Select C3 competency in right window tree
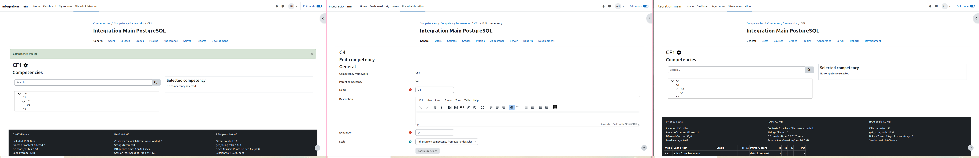Viewport: 980px width, 158px height. [x=678, y=96]
